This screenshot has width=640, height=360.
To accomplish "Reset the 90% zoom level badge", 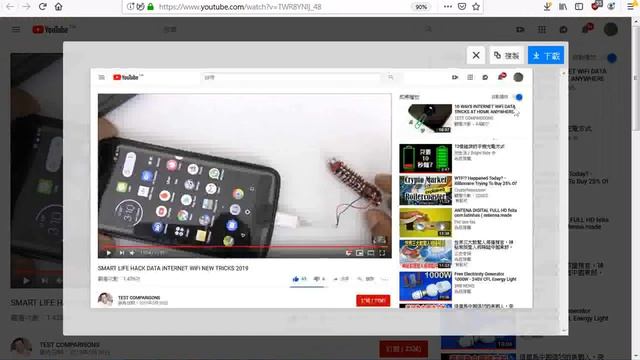I will [x=421, y=7].
